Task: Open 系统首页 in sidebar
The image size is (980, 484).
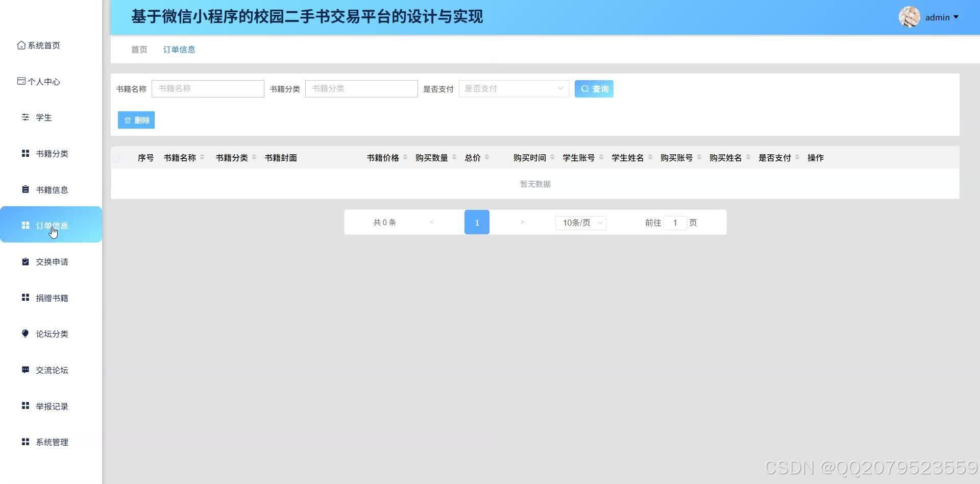Action: click(x=51, y=45)
